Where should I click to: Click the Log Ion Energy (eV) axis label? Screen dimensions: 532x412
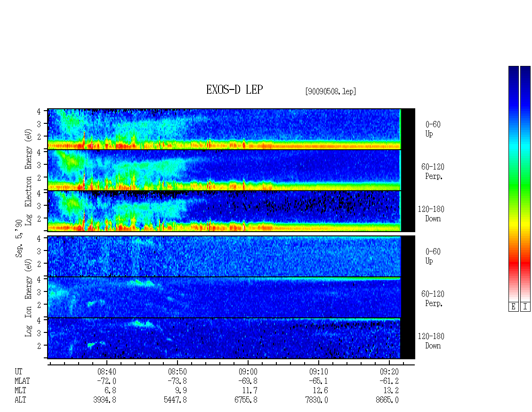[x=28, y=298]
